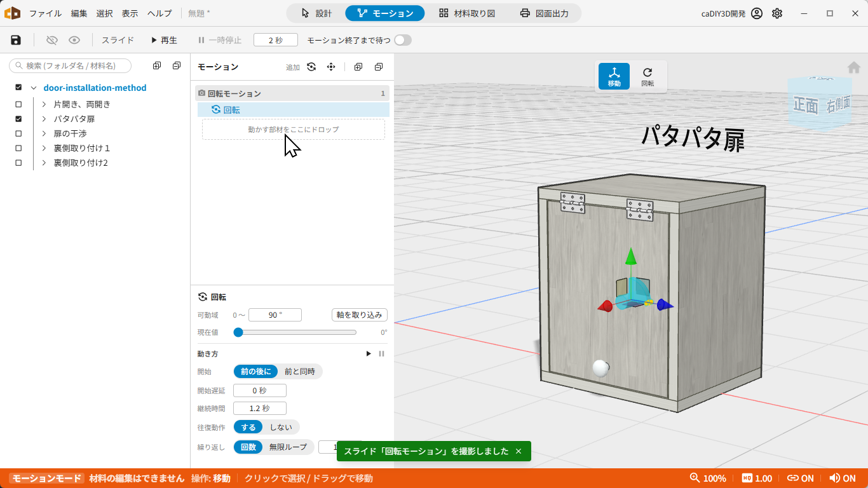Viewport: 868px width, 488px height.
Task: Collapse all items in the モーション panel
Action: (x=379, y=67)
